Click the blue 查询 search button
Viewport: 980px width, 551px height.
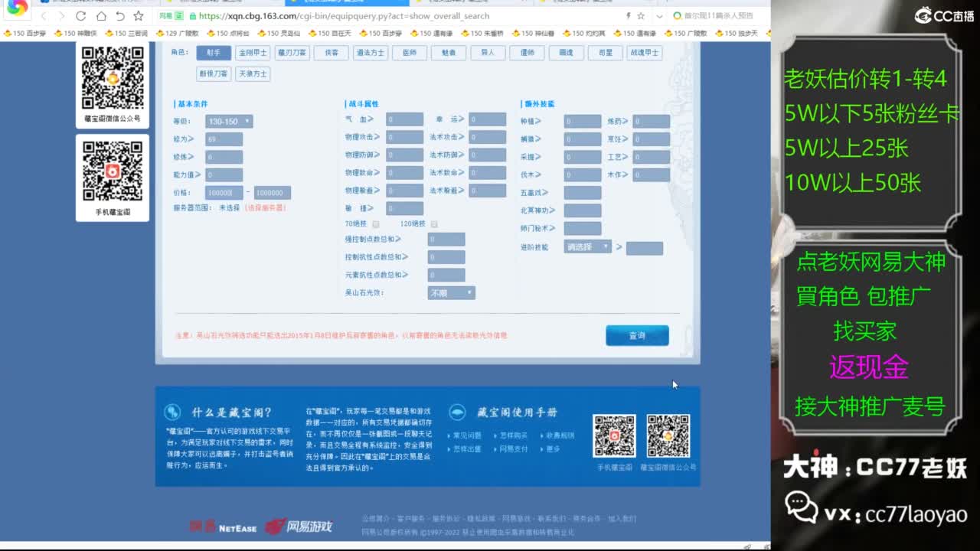point(637,335)
